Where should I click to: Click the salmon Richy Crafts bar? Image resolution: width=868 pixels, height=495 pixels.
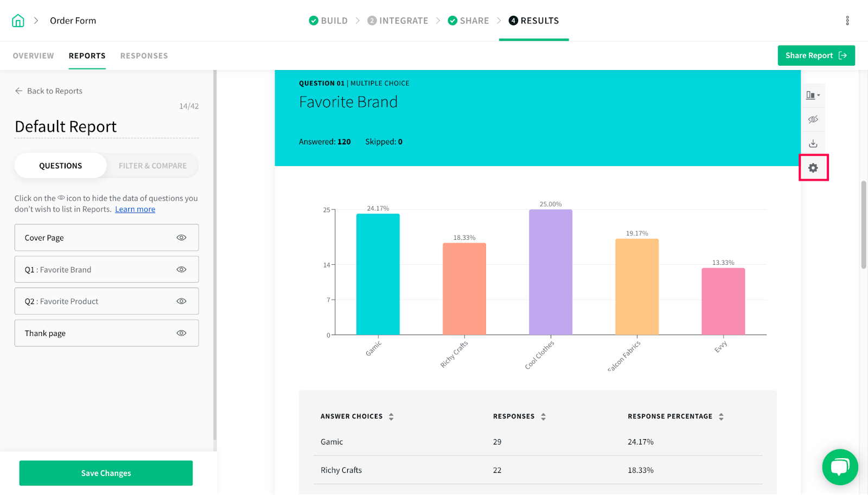click(x=464, y=289)
